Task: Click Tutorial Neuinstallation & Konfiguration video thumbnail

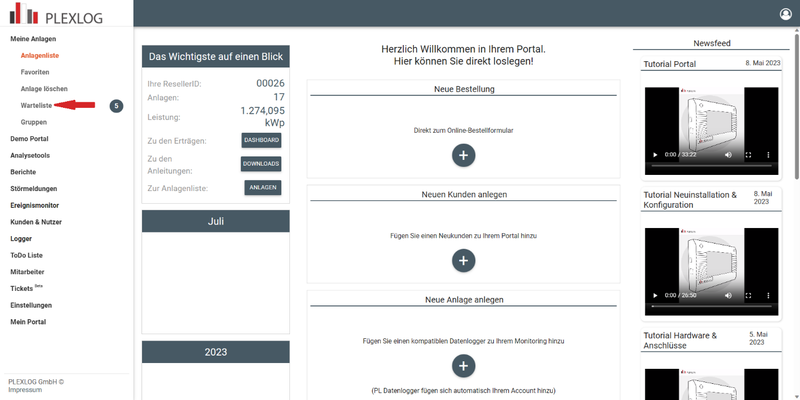Action: pyautogui.click(x=712, y=272)
